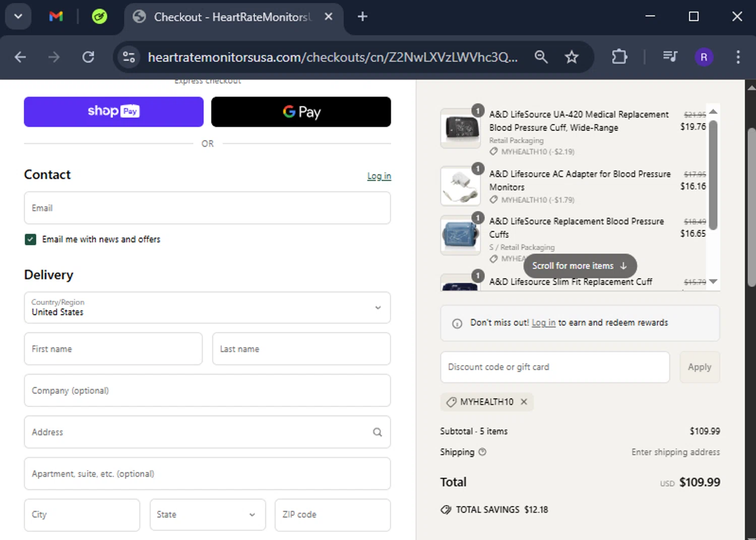
Task: Click the $109.99 total amount
Action: coord(700,482)
